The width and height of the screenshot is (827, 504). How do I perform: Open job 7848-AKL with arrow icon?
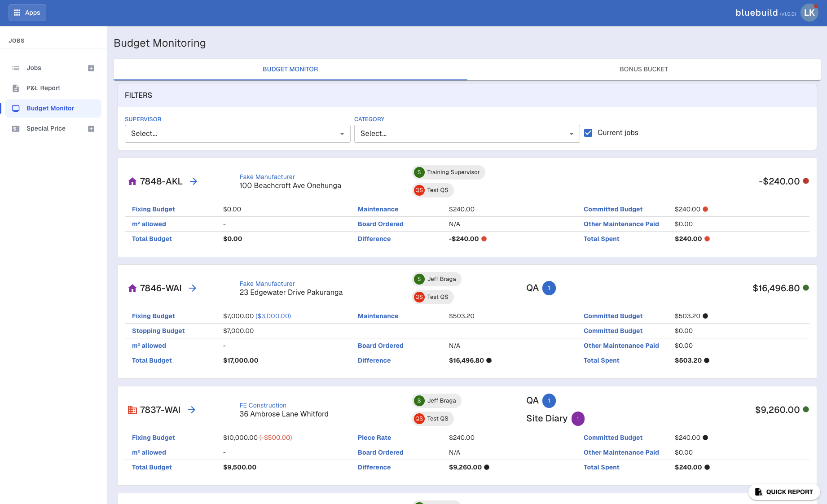point(194,181)
